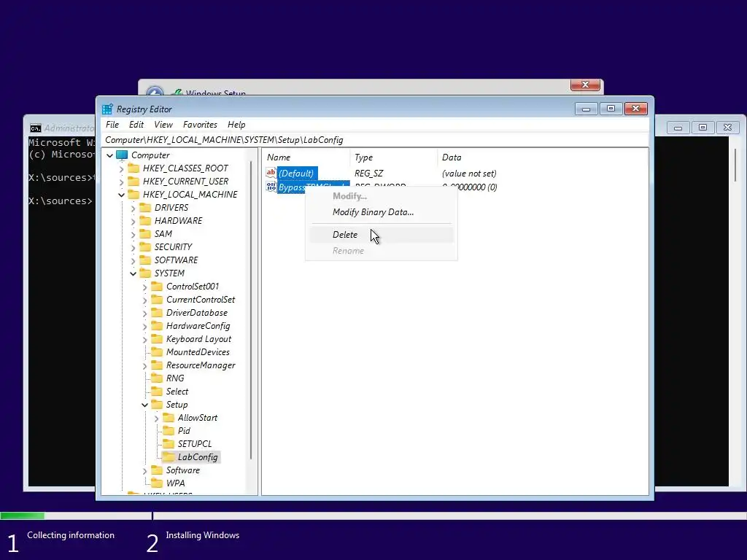747x560 pixels.
Task: Select the Select key in tree
Action: coord(177,392)
